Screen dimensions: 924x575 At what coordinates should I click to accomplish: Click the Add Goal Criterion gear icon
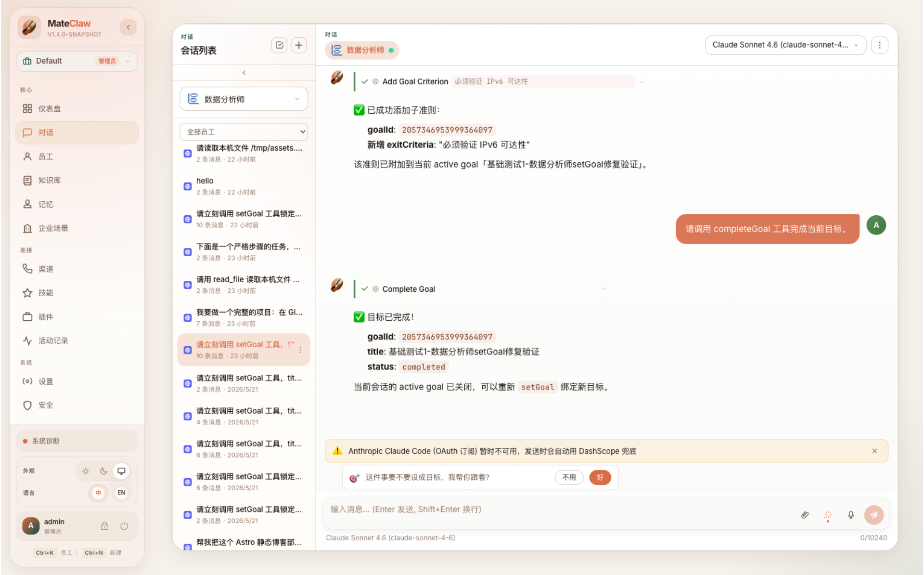coord(375,82)
